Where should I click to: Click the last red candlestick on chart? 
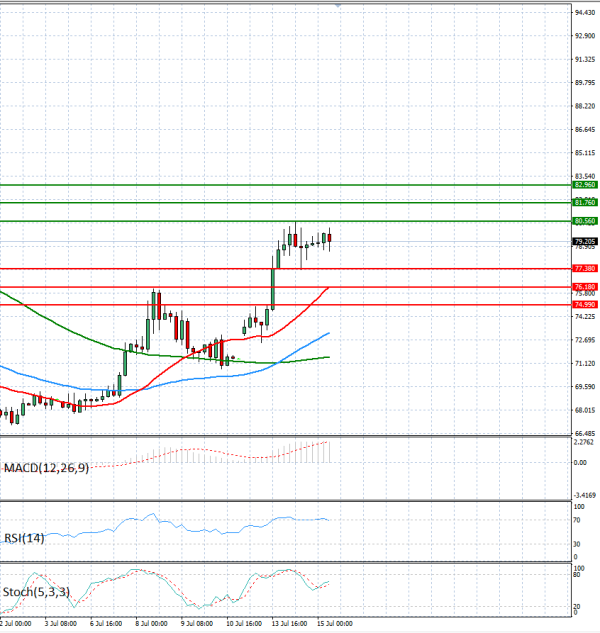330,238
